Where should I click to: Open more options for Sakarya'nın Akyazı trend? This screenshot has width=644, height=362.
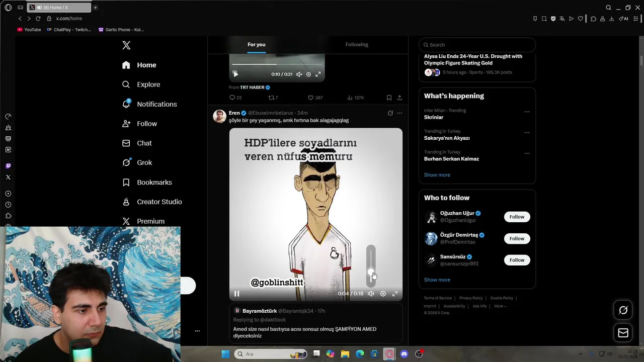point(527,132)
